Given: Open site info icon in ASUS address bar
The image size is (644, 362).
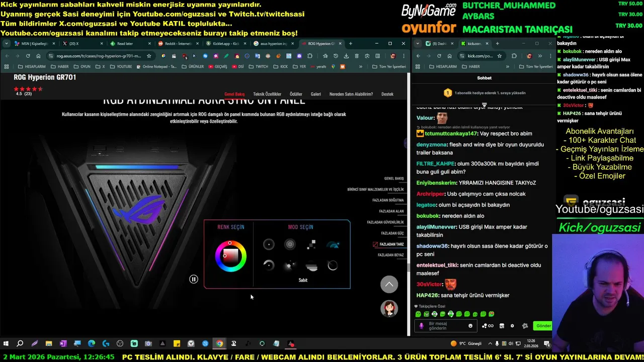Looking at the screenshot, I should (x=51, y=56).
